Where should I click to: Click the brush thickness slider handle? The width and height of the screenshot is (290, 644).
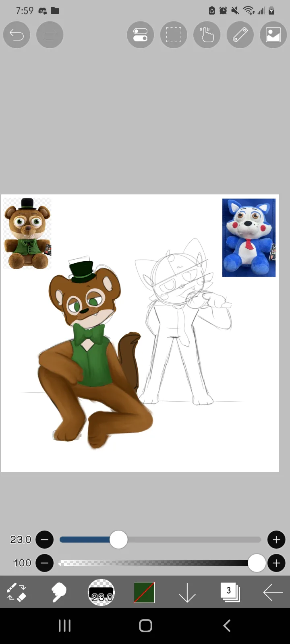pyautogui.click(x=118, y=540)
